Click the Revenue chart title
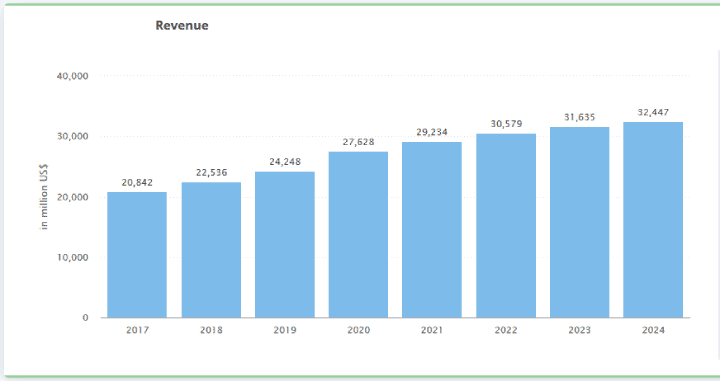This screenshot has width=720, height=381. click(x=182, y=25)
